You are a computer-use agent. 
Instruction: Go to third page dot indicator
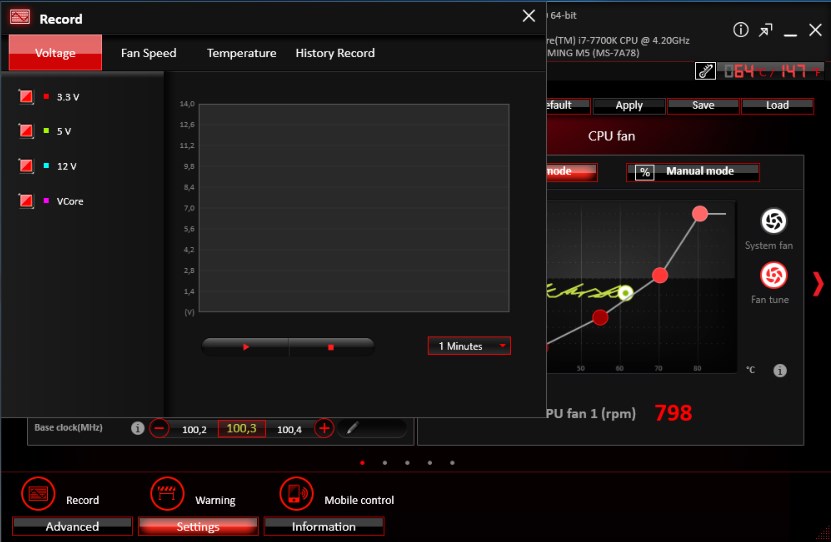[x=407, y=463]
